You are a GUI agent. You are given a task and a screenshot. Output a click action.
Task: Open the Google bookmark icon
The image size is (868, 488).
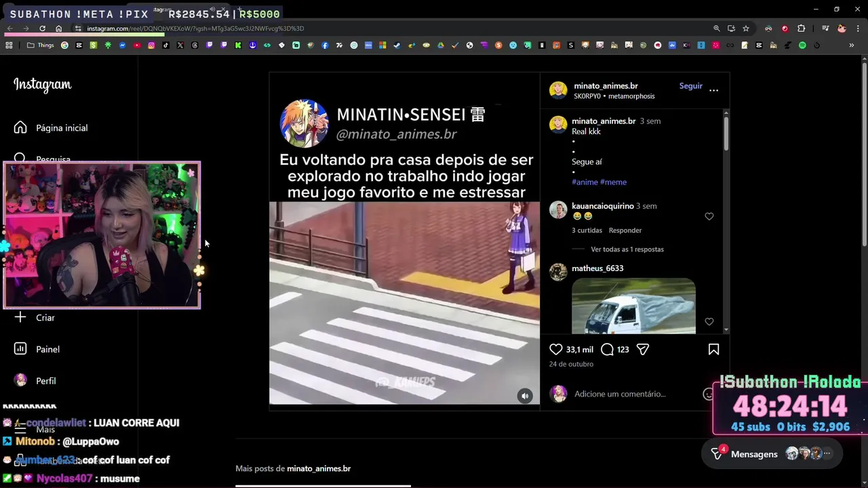point(64,45)
